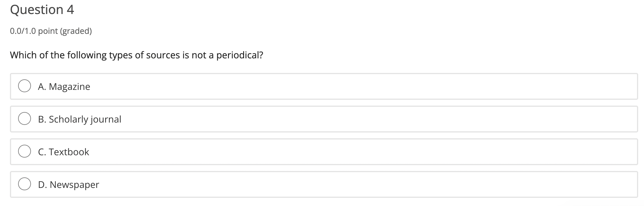Click the first answer option box

(x=321, y=86)
